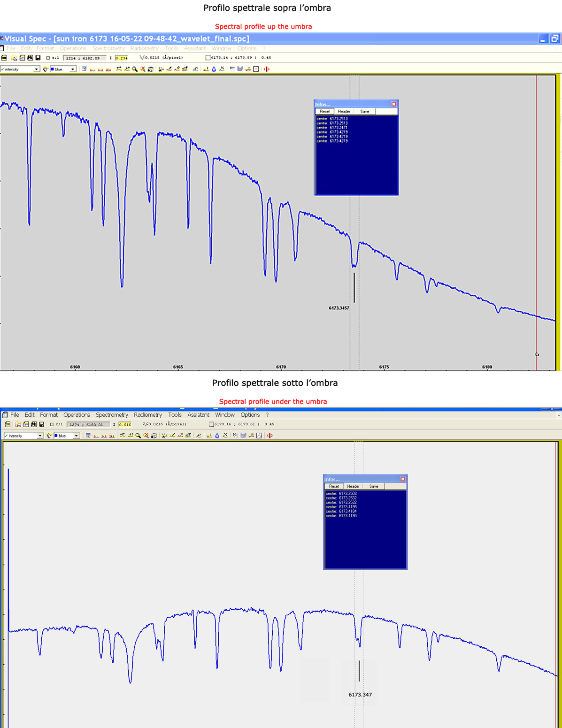Click the open folder icon in upper window toolbar
The height and width of the screenshot is (728, 562).
point(15,58)
